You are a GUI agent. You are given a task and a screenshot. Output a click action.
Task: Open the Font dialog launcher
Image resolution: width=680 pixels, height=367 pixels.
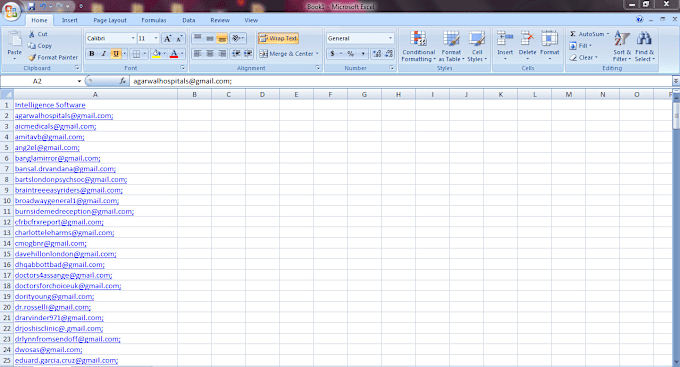click(x=183, y=68)
